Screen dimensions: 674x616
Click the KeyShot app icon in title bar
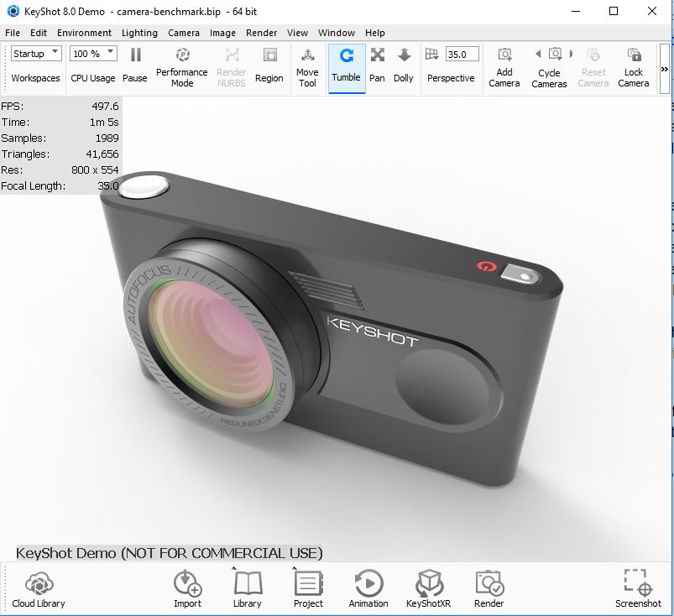click(13, 11)
